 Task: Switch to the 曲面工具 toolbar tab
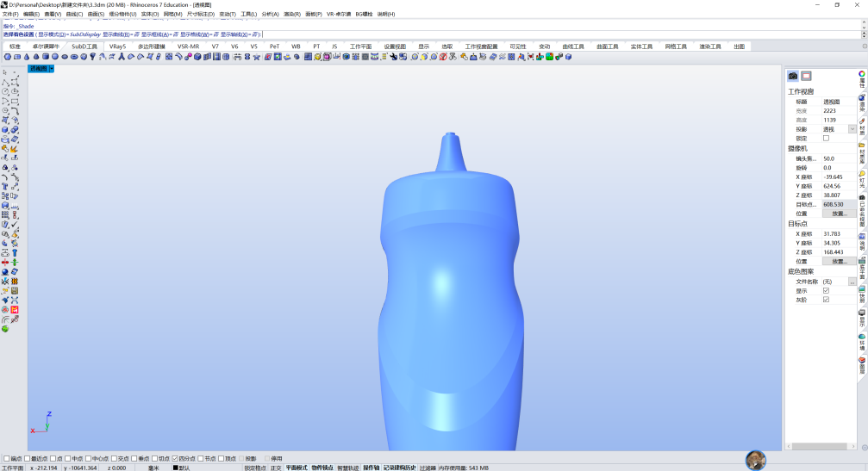click(x=608, y=46)
